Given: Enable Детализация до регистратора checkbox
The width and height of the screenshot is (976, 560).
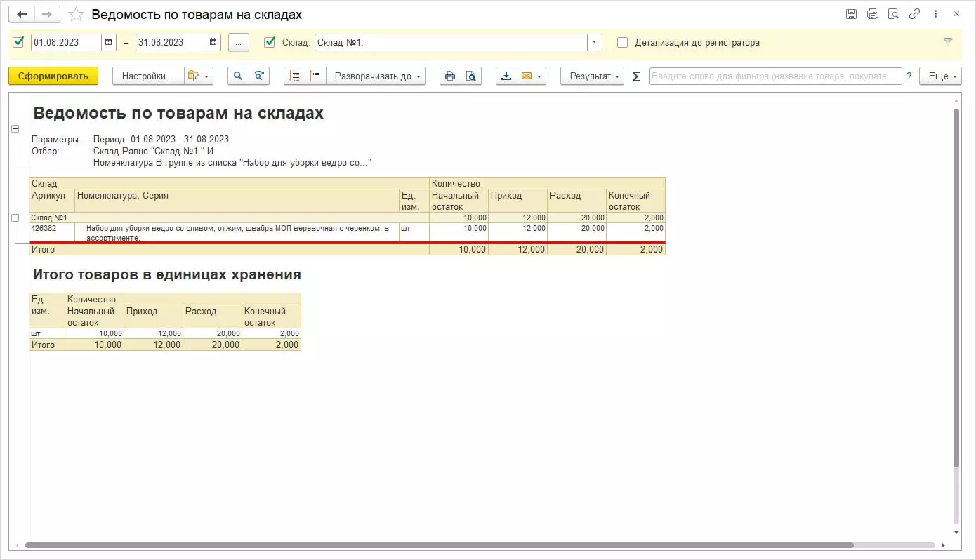Looking at the screenshot, I should coord(622,42).
